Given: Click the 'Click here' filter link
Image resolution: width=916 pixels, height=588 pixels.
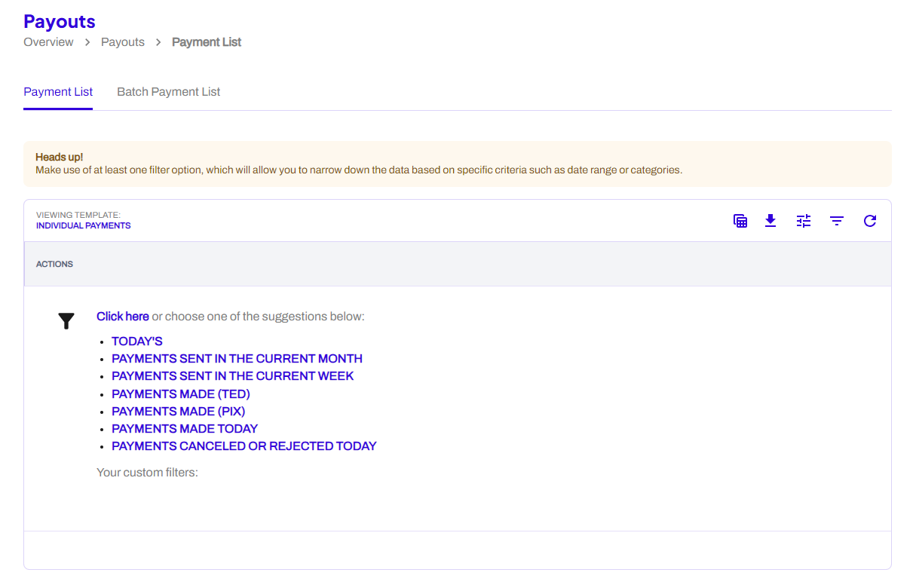Looking at the screenshot, I should 123,317.
